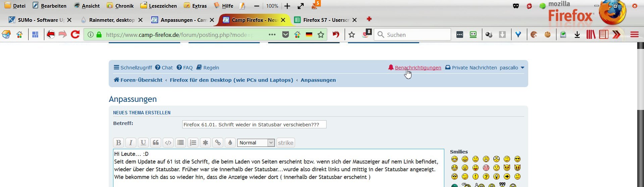The height and width of the screenshot is (187, 644).
Task: Click the strike button
Action: [286, 142]
